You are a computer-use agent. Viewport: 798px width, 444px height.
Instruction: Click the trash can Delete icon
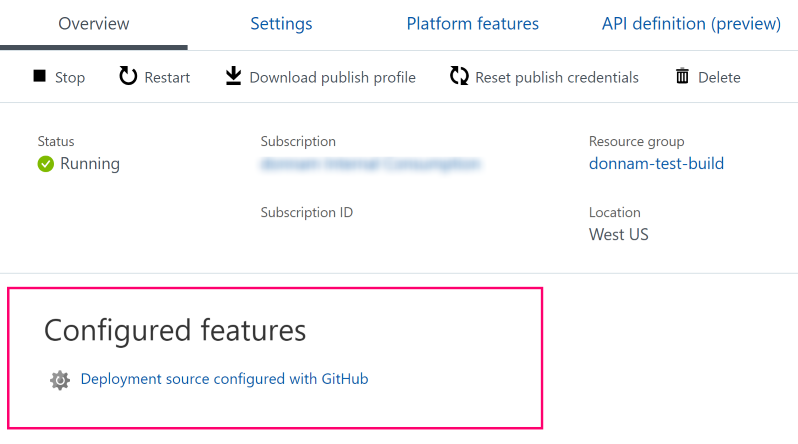(682, 76)
